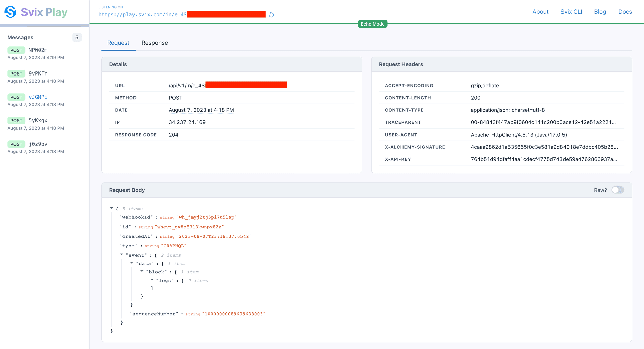
Task: Open the Svix CLI link
Action: 571,12
